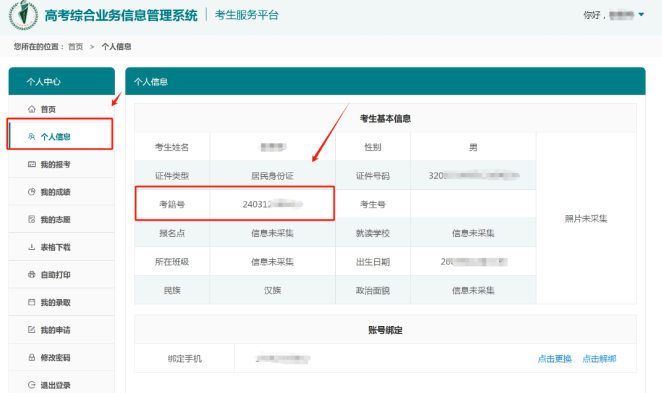Click the 考生基本信息 section heading

coord(385,119)
